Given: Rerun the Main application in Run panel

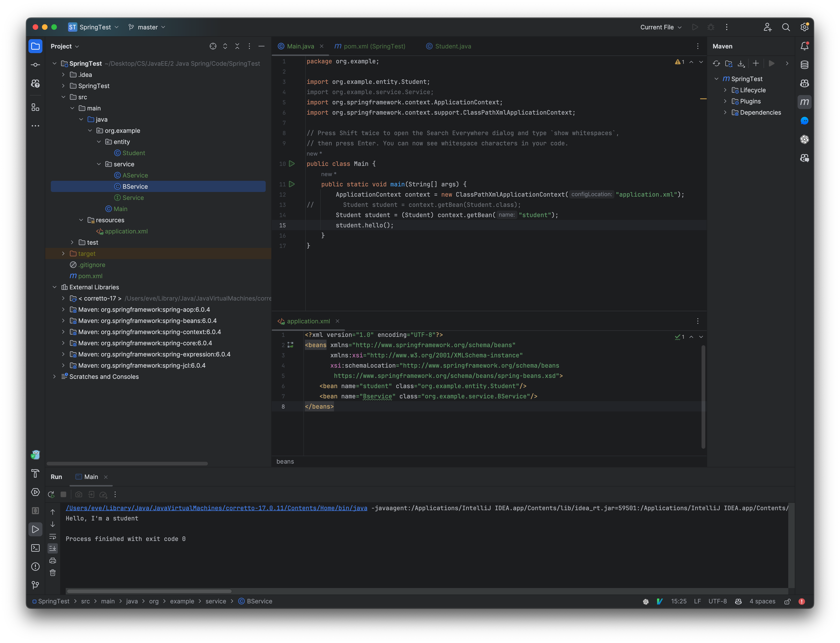Looking at the screenshot, I should (51, 494).
